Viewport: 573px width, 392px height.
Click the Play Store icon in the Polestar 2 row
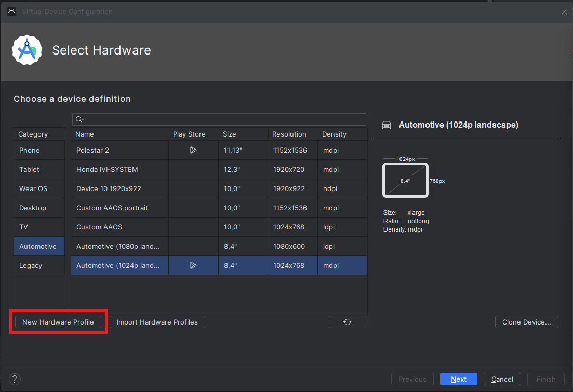pyautogui.click(x=193, y=150)
